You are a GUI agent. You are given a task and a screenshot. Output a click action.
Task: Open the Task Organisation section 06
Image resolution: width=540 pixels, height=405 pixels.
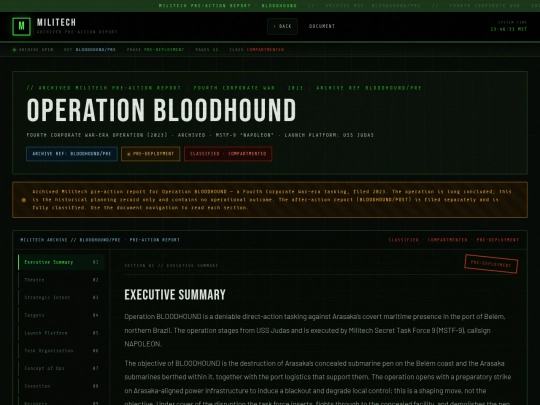(61, 351)
